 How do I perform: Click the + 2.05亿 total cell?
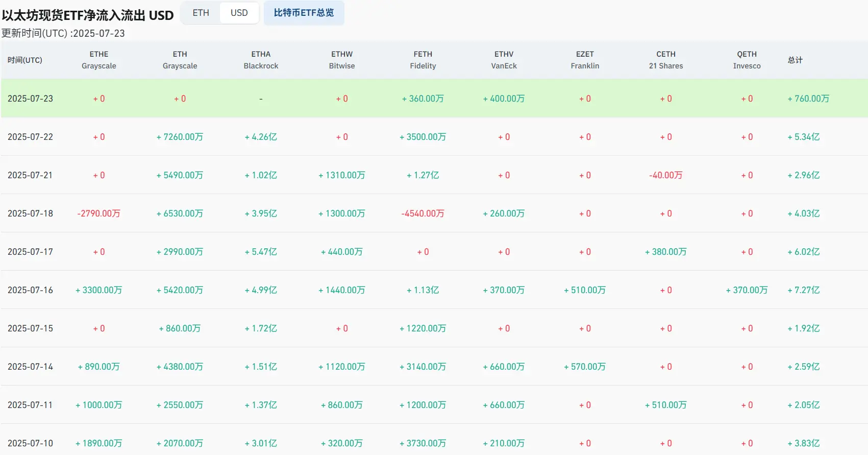[x=804, y=405]
